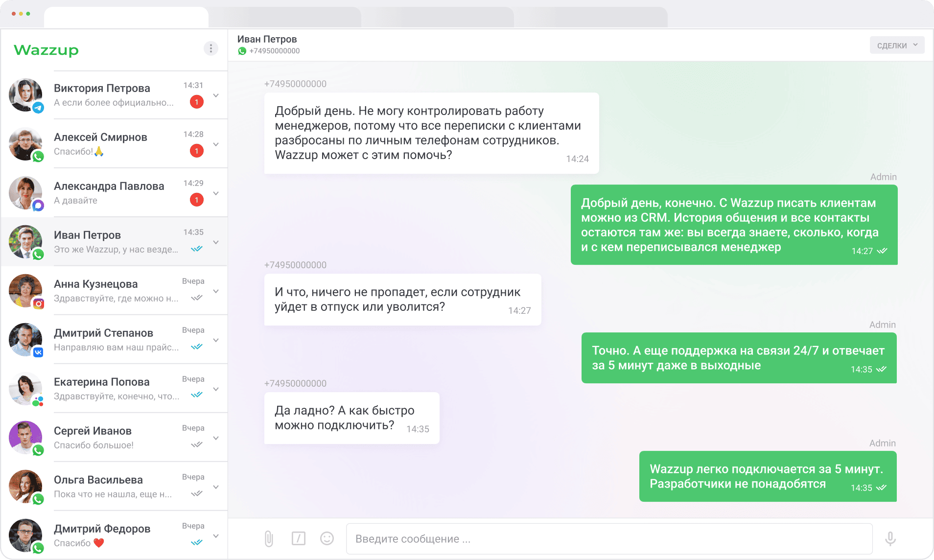Screen dimensions: 934x560
Task: Open the СДЕЛКИ dropdown
Action: coord(896,46)
